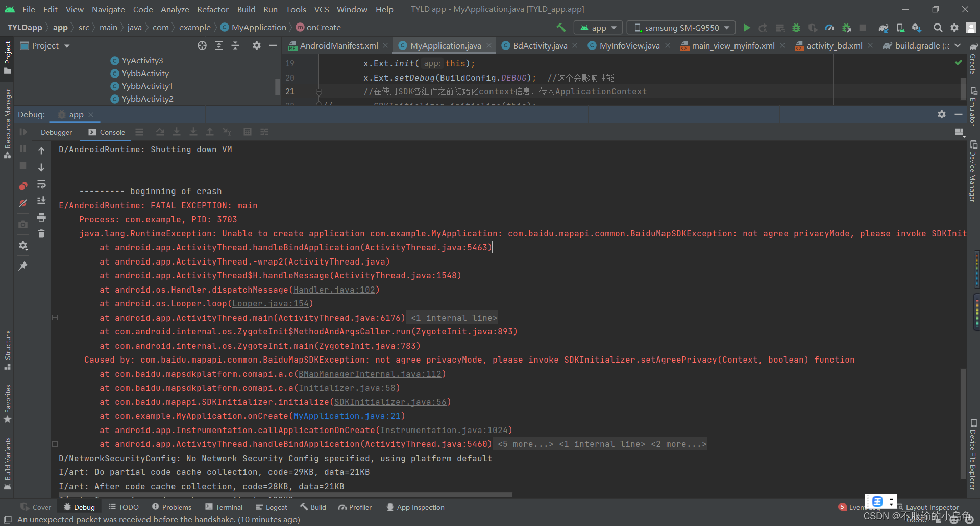
Task: Expand the <5 more...> hidden stack frames
Action: (526, 444)
